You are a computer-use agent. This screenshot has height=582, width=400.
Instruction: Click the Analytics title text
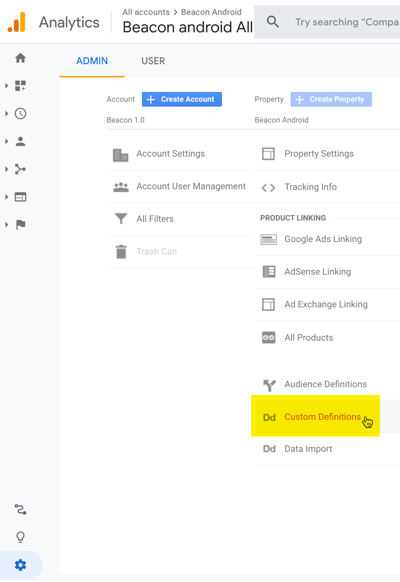69,23
